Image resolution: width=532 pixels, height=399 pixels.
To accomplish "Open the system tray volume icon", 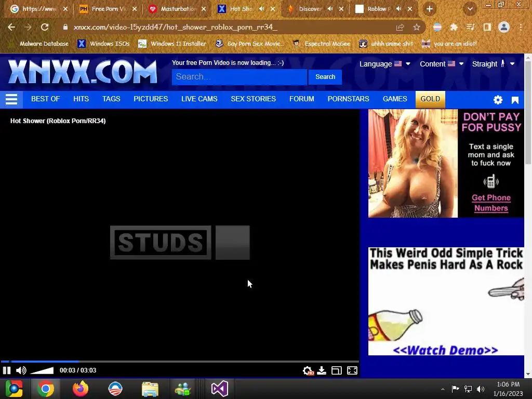I will pyautogui.click(x=481, y=389).
